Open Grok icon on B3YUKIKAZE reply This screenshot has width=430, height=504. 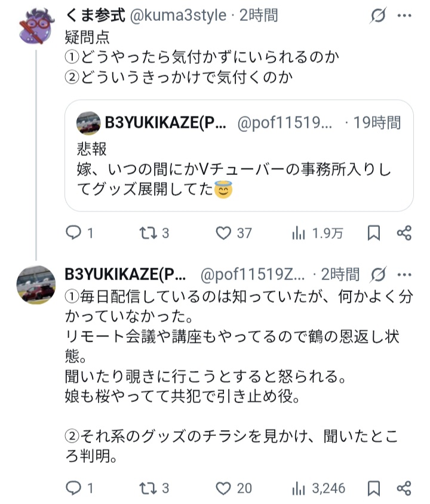click(377, 275)
